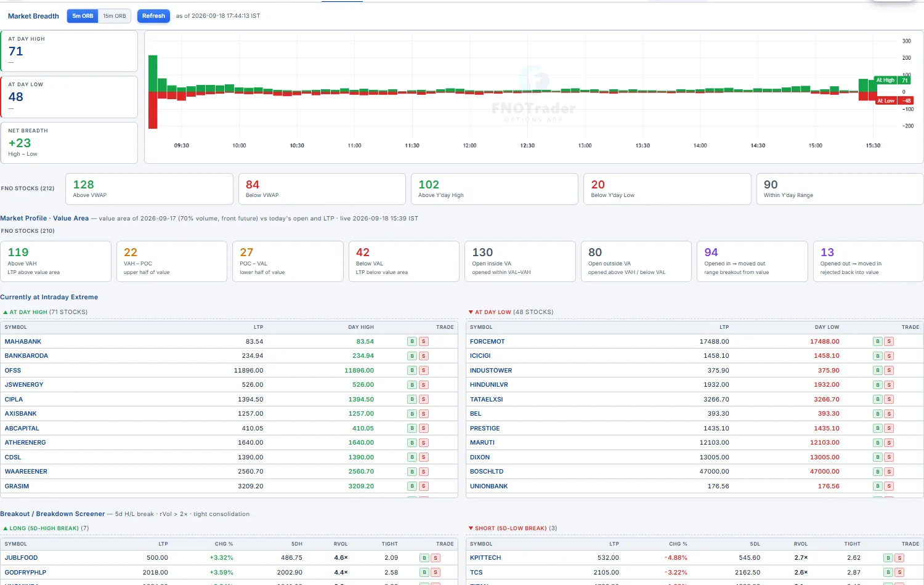Viewport: 924px width, 585px height.
Task: Select the 90 Within Y'day Range card
Action: tap(840, 188)
